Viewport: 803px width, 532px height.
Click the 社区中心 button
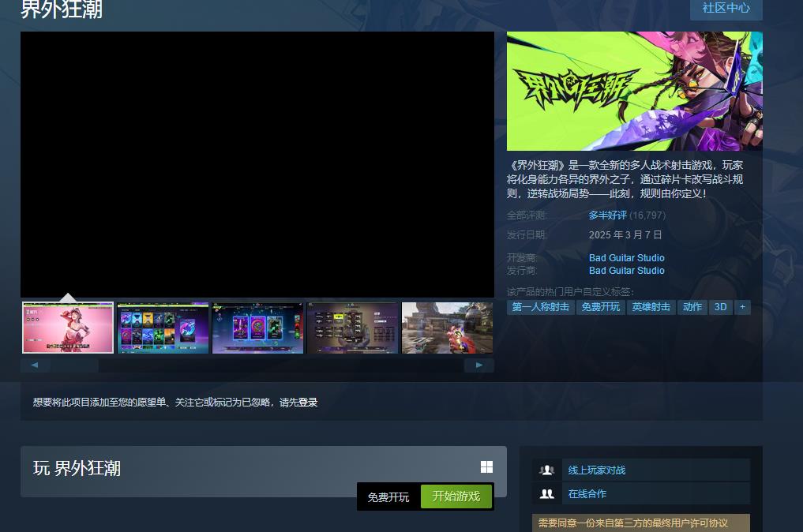pos(726,8)
